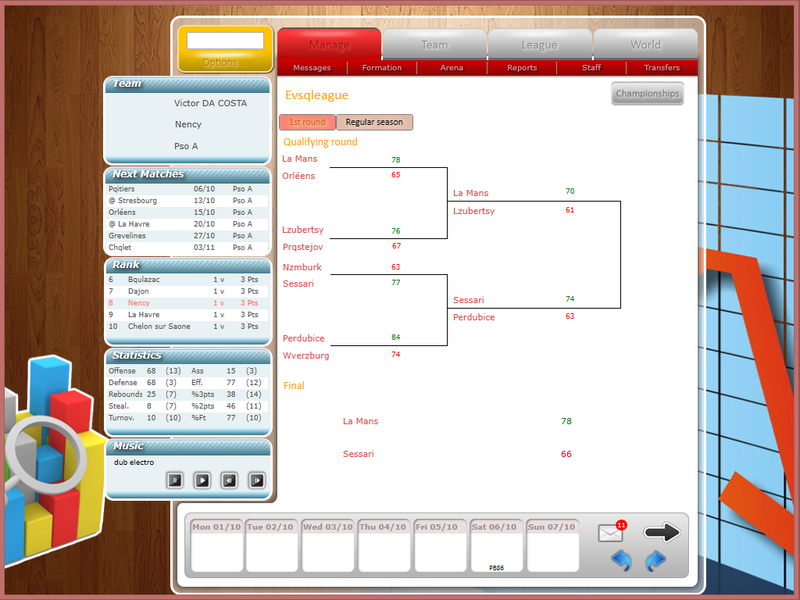Click the blue undo arrow icon

(622, 561)
